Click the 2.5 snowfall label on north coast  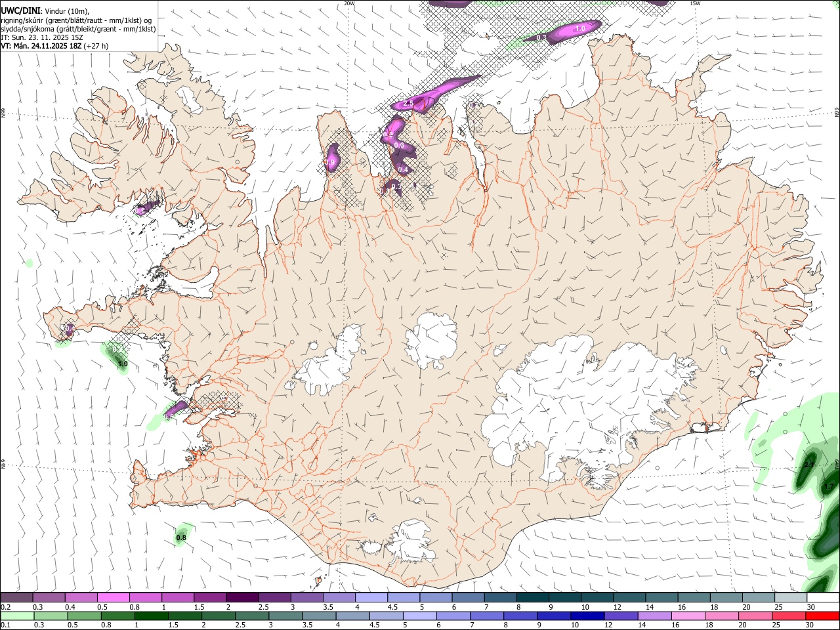pos(408,104)
